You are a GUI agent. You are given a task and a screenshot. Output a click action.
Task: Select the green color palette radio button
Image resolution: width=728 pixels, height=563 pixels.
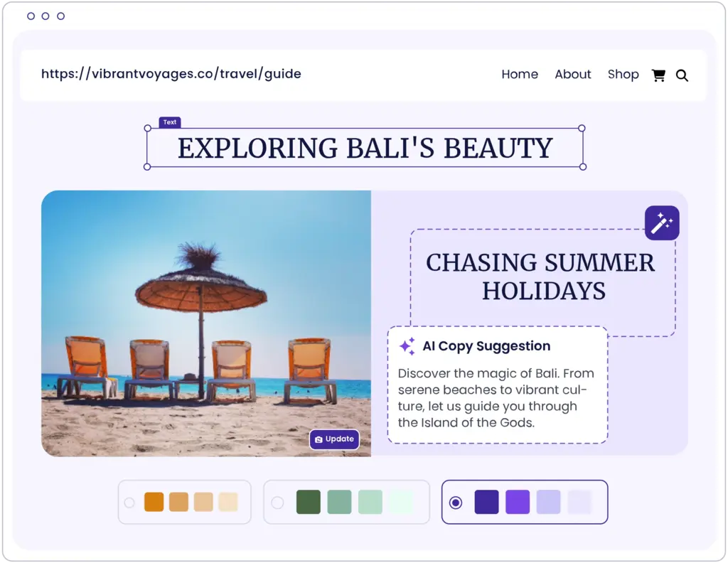277,503
